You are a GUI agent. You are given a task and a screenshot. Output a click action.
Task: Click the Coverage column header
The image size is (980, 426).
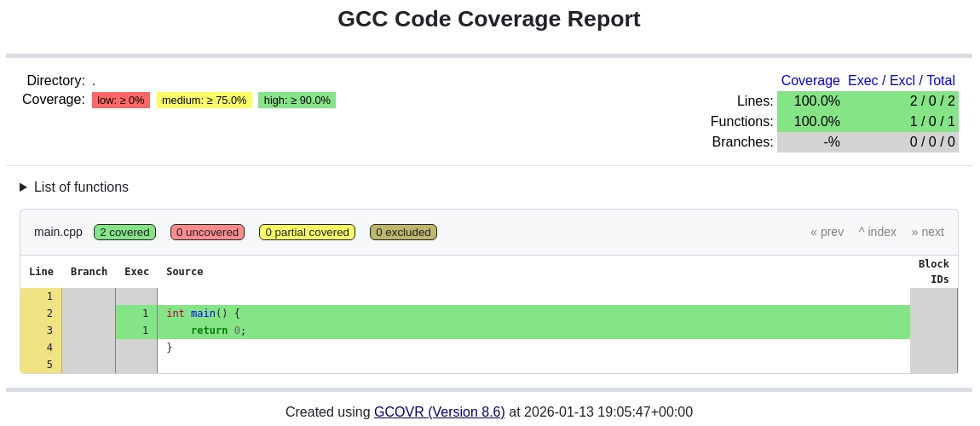[810, 81]
